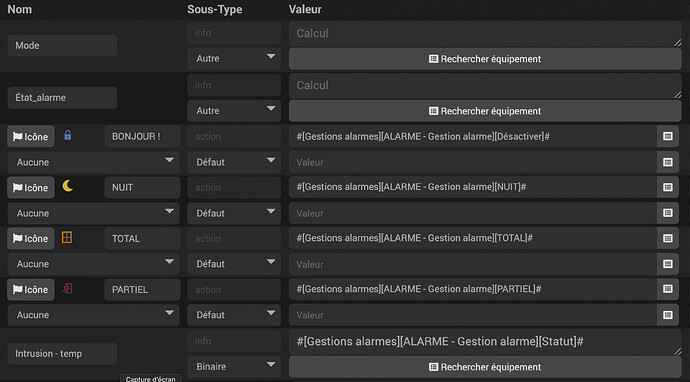Viewport: 690px width, 382px height.
Task: Open command picker for the Désactiver action
Action: [668, 136]
